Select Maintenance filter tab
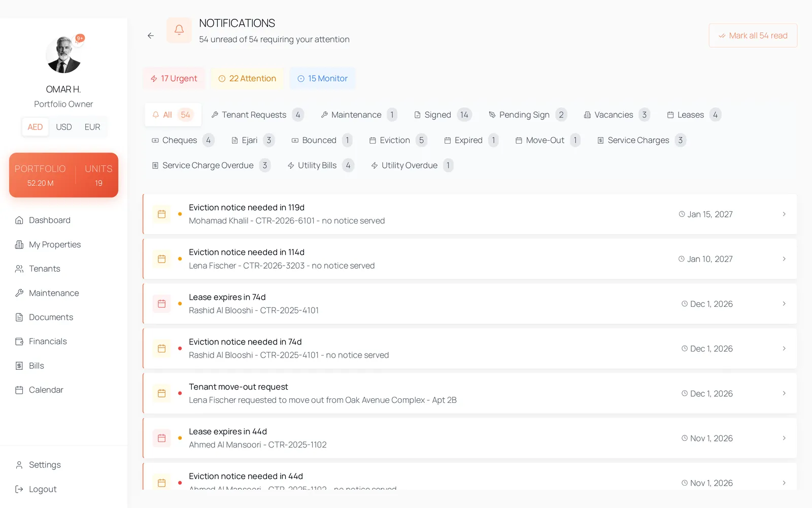812x508 pixels. point(359,115)
